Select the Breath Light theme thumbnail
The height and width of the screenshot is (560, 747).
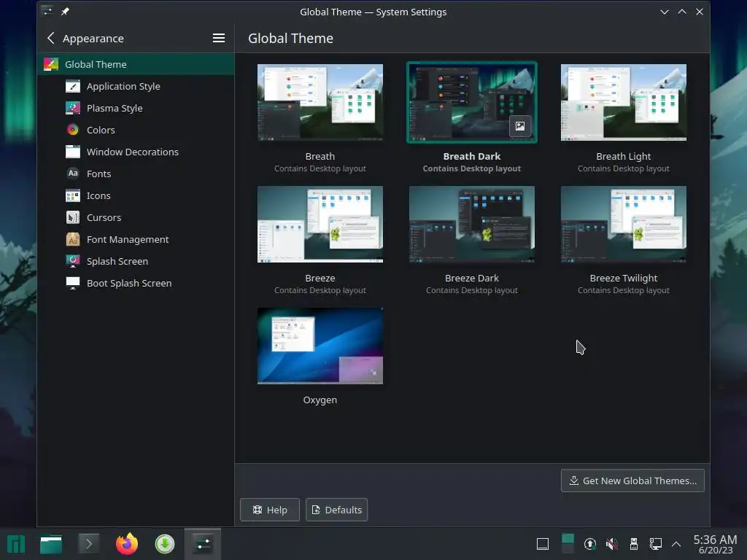coord(624,102)
